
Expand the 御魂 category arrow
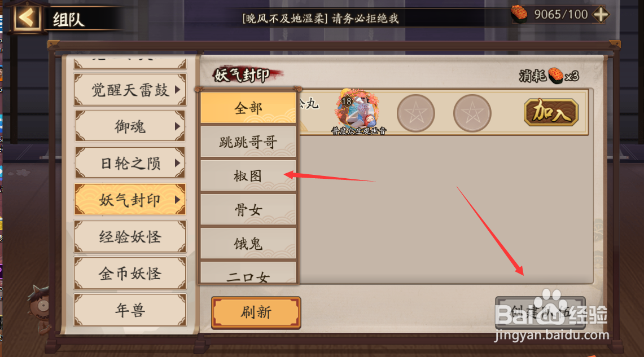pyautogui.click(x=177, y=126)
